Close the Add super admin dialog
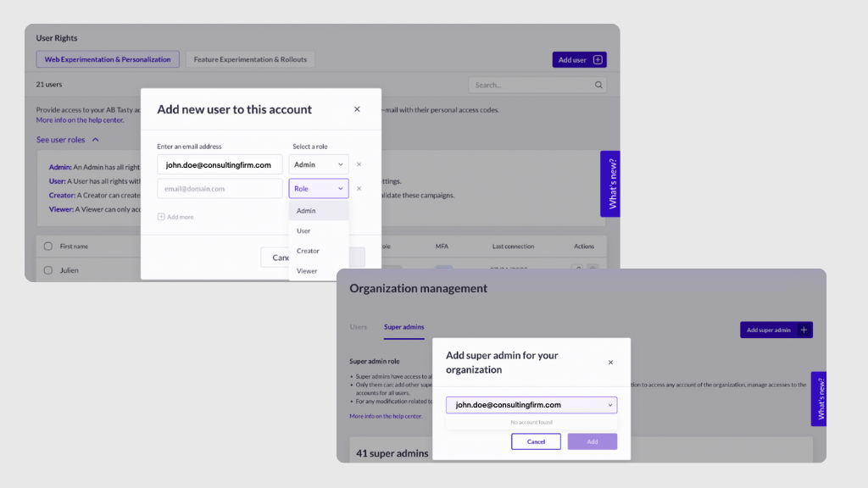868x488 pixels. (610, 362)
